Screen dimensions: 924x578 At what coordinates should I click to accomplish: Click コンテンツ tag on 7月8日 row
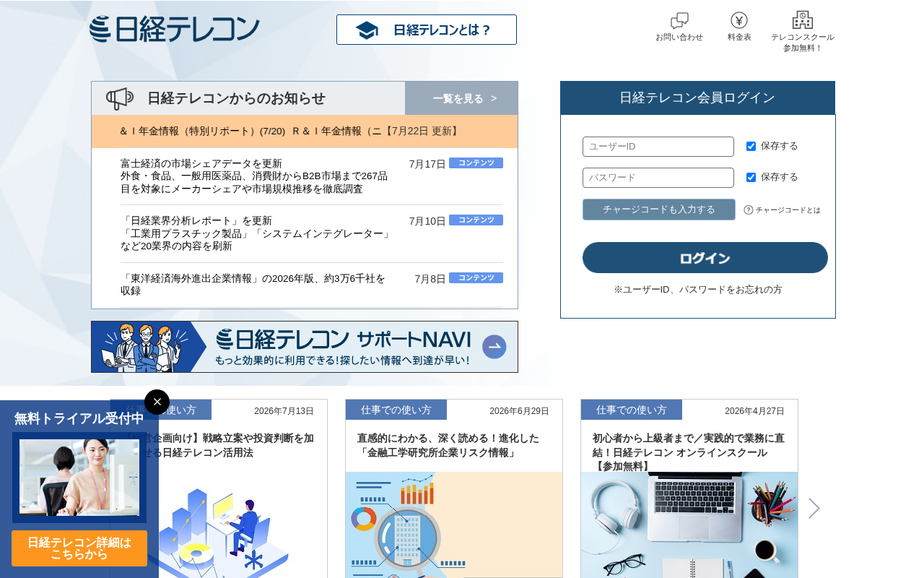(x=476, y=278)
